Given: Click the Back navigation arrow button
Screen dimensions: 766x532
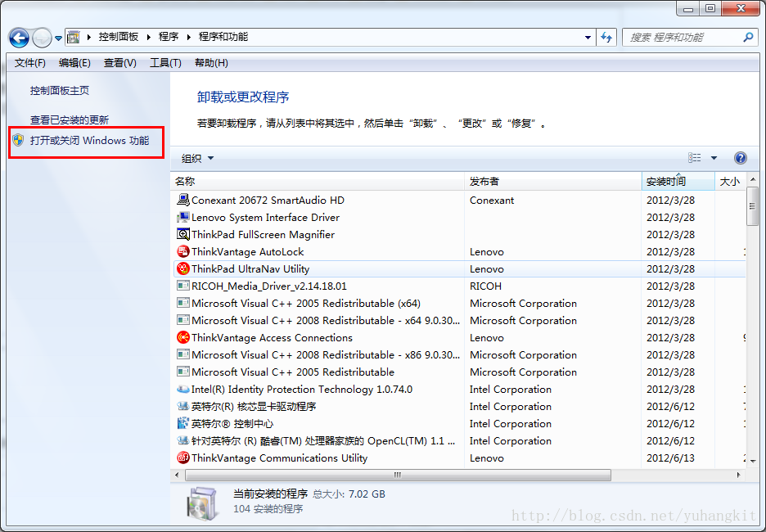Looking at the screenshot, I should coord(19,38).
